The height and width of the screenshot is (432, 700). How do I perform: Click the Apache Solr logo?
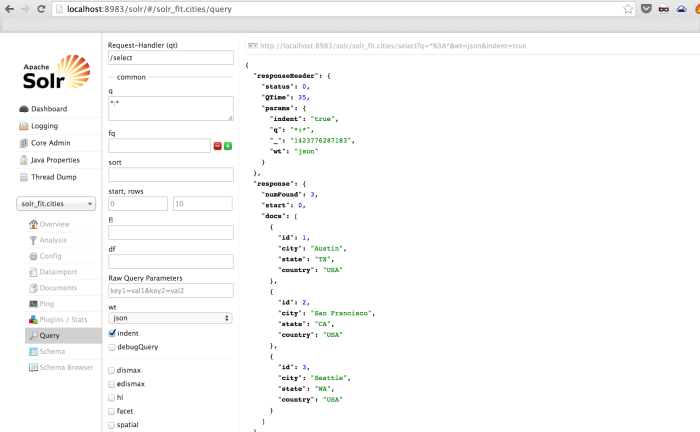point(57,72)
